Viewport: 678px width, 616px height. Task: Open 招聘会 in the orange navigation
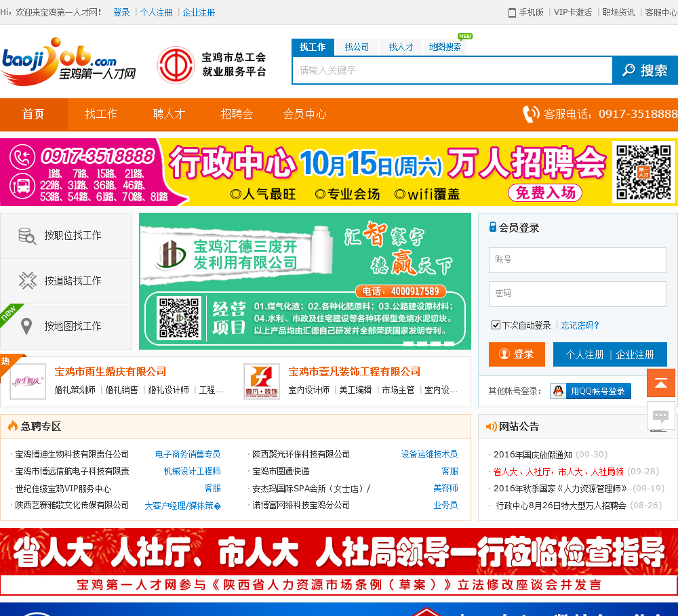pyautogui.click(x=237, y=114)
